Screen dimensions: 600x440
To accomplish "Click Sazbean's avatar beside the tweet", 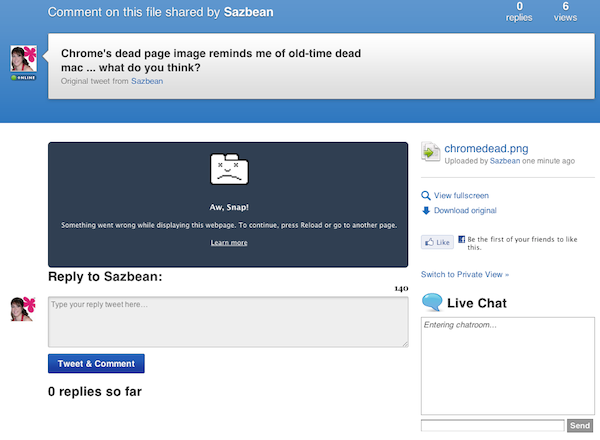I will coord(23,59).
